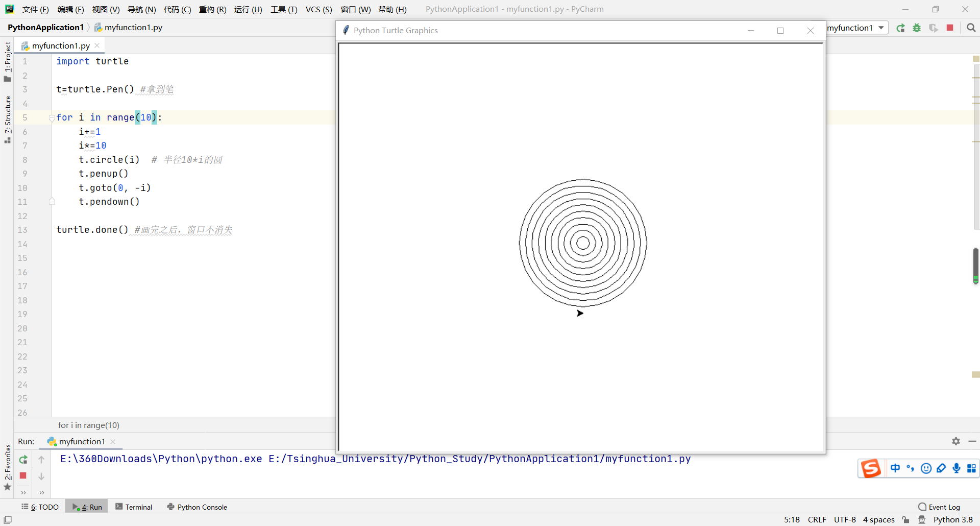Click PythonApplication1 breadcrumb

45,28
